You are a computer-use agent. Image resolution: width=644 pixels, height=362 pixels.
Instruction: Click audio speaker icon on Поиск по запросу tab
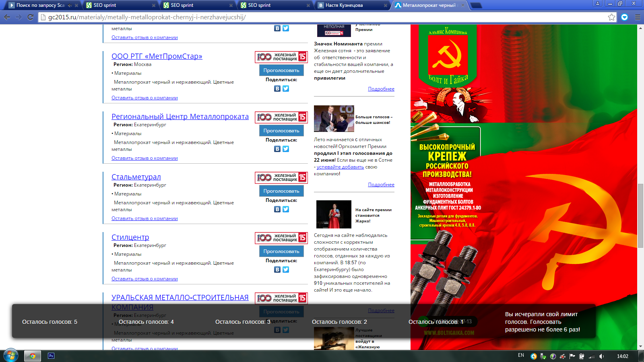[70, 5]
